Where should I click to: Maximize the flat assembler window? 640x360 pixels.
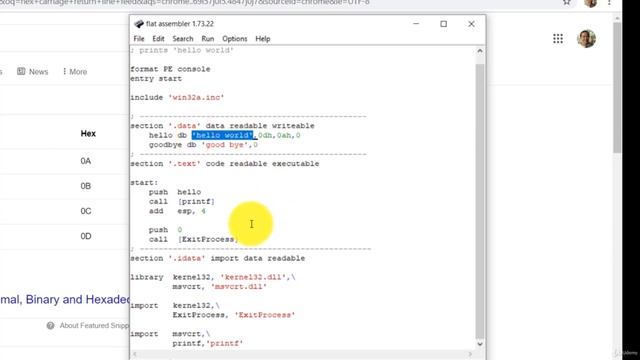[x=444, y=24]
